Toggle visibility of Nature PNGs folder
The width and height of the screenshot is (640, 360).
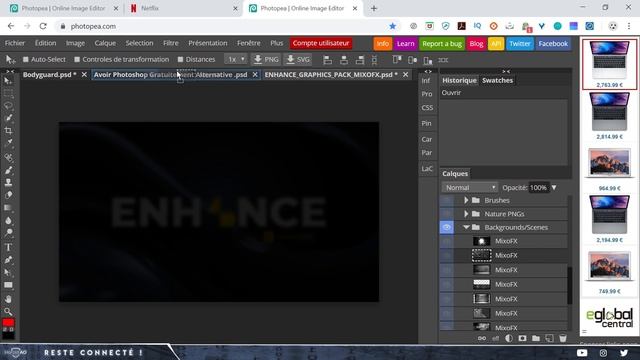(x=447, y=214)
